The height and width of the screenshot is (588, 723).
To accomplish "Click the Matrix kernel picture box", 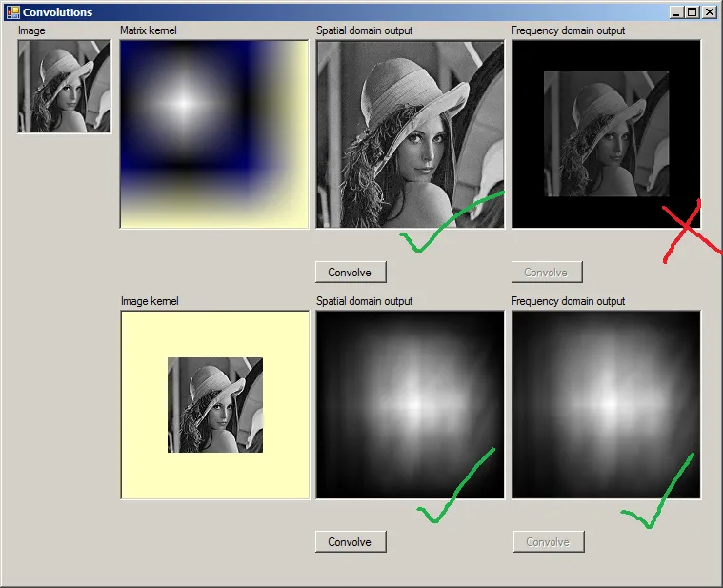I will coord(214,134).
